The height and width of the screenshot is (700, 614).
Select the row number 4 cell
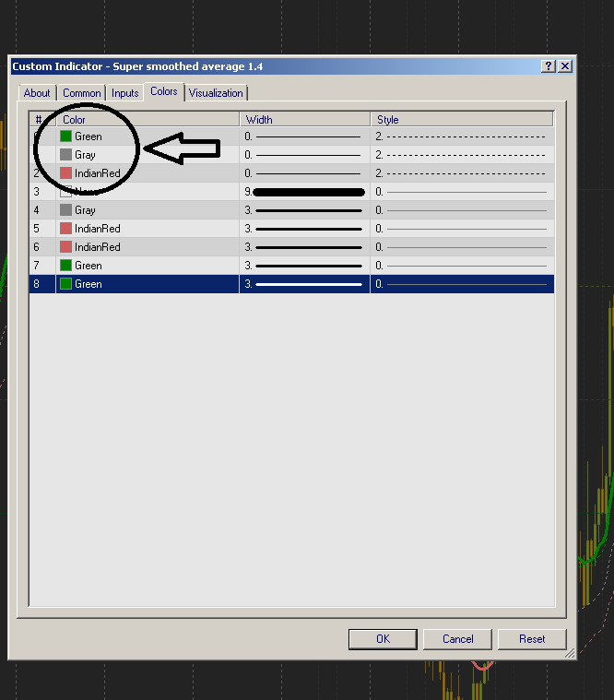tap(42, 210)
